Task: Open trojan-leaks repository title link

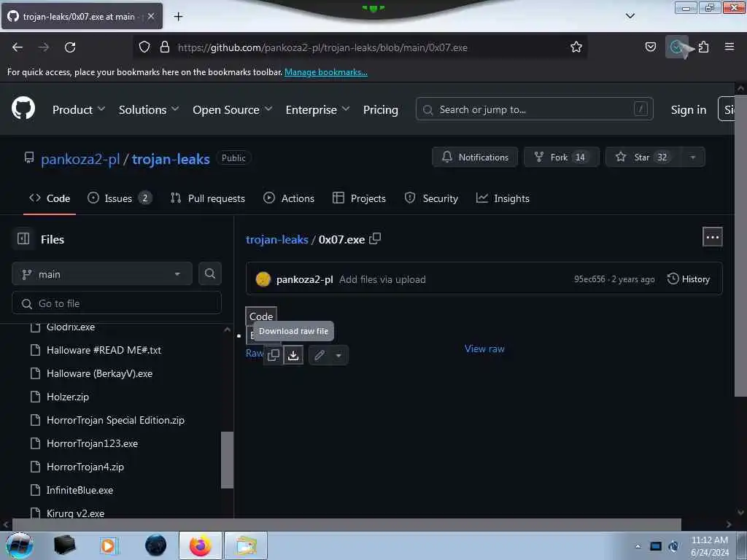Action: pyautogui.click(x=171, y=159)
